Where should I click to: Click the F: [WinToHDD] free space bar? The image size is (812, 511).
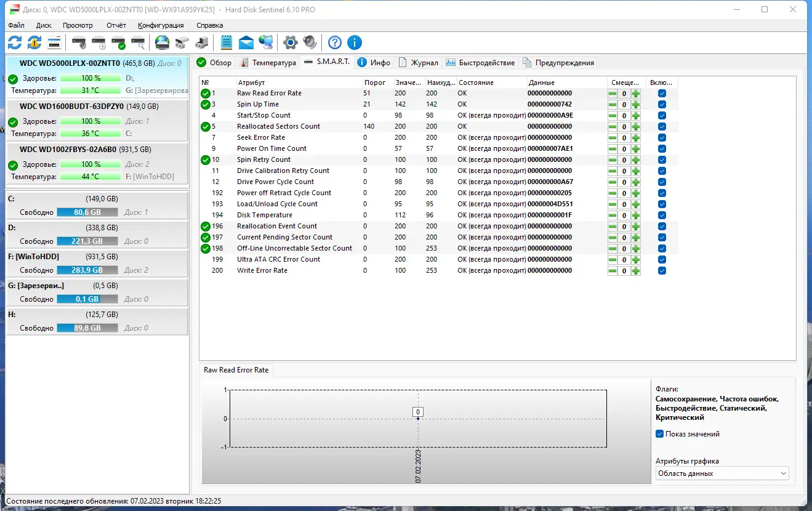click(87, 270)
